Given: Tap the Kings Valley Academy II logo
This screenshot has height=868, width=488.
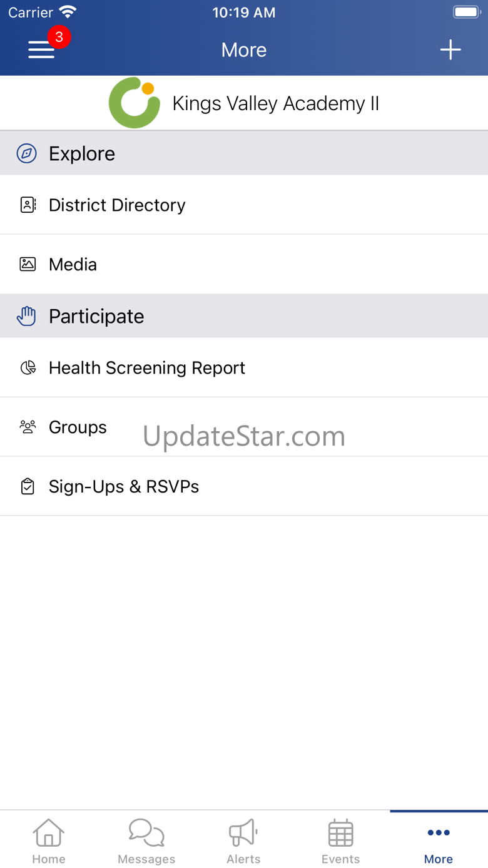Looking at the screenshot, I should click(135, 103).
